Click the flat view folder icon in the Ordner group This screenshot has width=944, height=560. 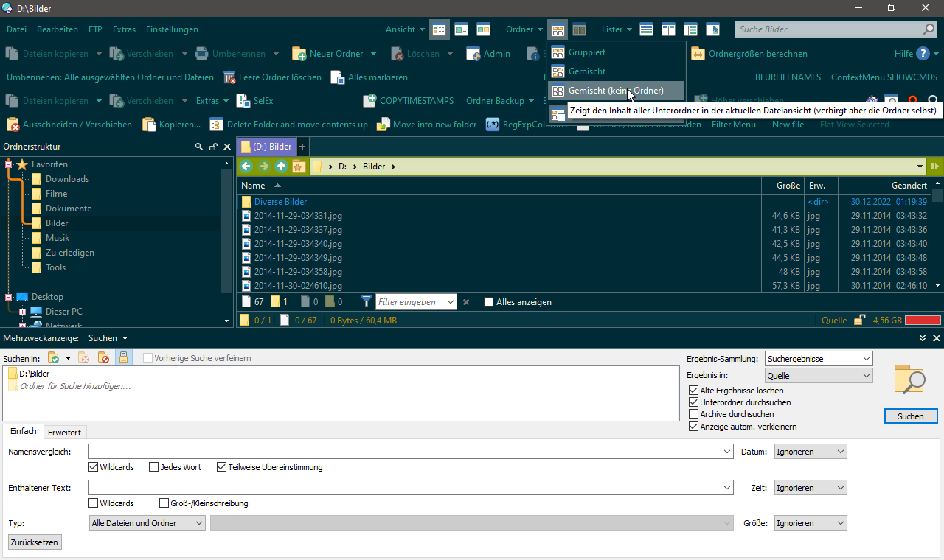pyautogui.click(x=558, y=29)
